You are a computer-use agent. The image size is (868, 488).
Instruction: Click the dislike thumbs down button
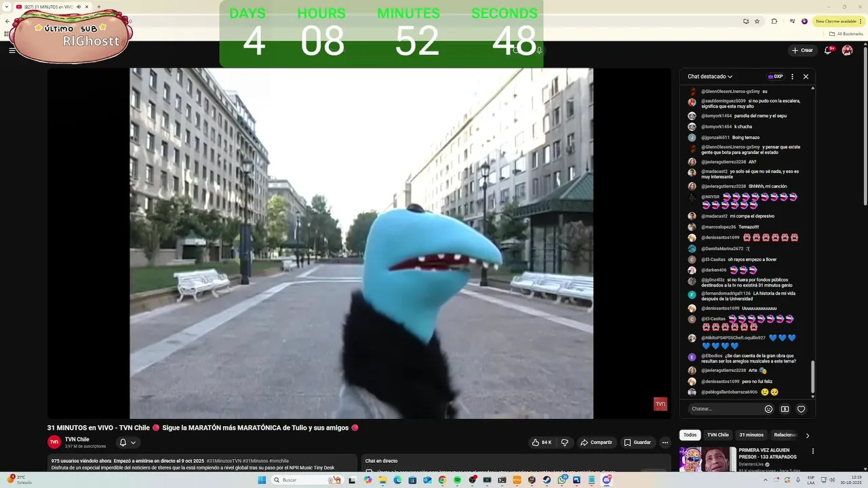564,443
